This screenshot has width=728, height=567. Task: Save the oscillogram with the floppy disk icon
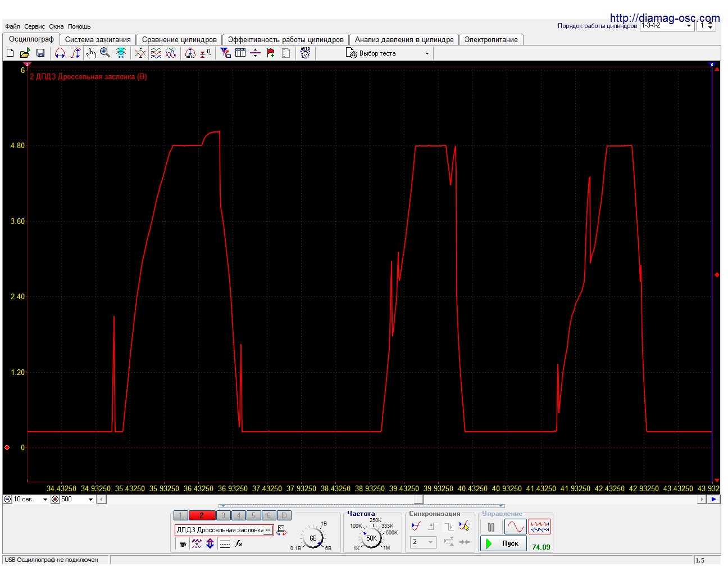coord(40,53)
